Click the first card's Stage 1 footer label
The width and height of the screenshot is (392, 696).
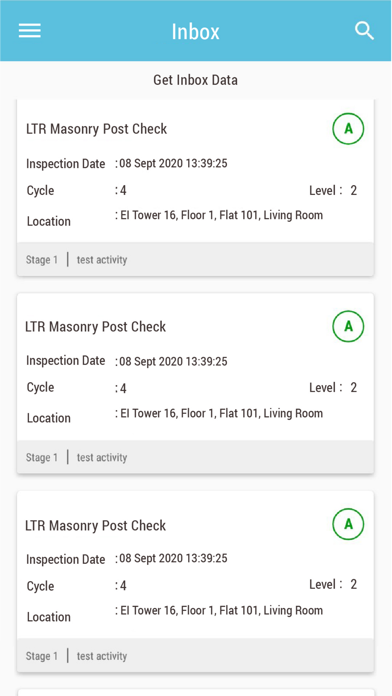(42, 260)
